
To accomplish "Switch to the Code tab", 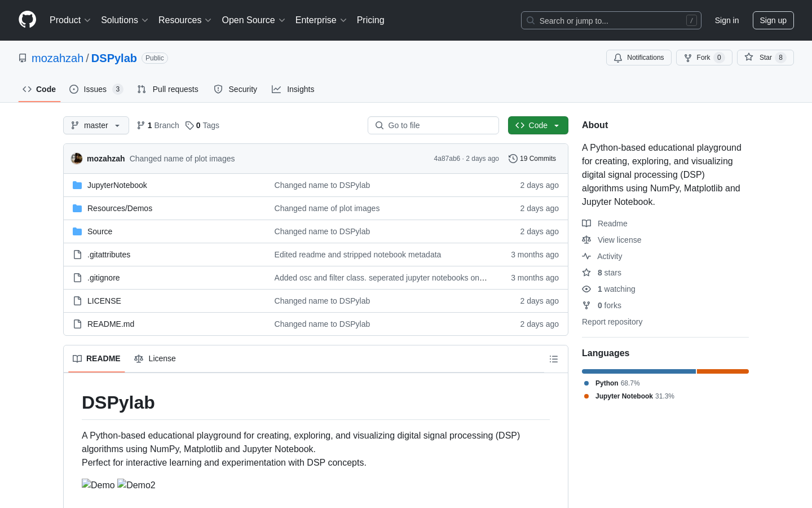I will [x=39, y=89].
